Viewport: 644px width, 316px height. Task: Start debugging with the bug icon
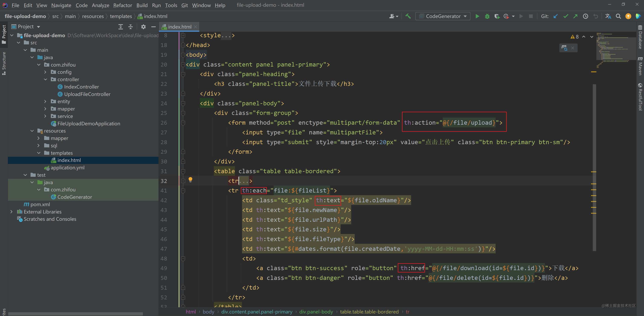tap(487, 16)
